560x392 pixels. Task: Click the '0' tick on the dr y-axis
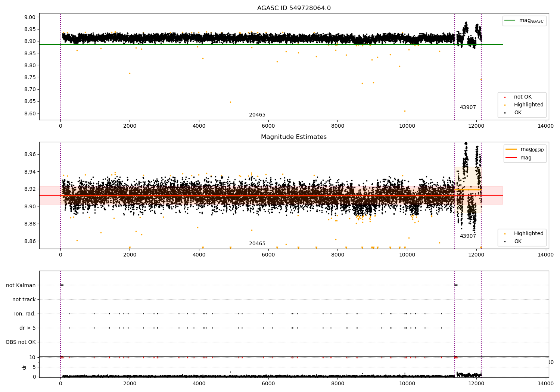click(x=34, y=376)
